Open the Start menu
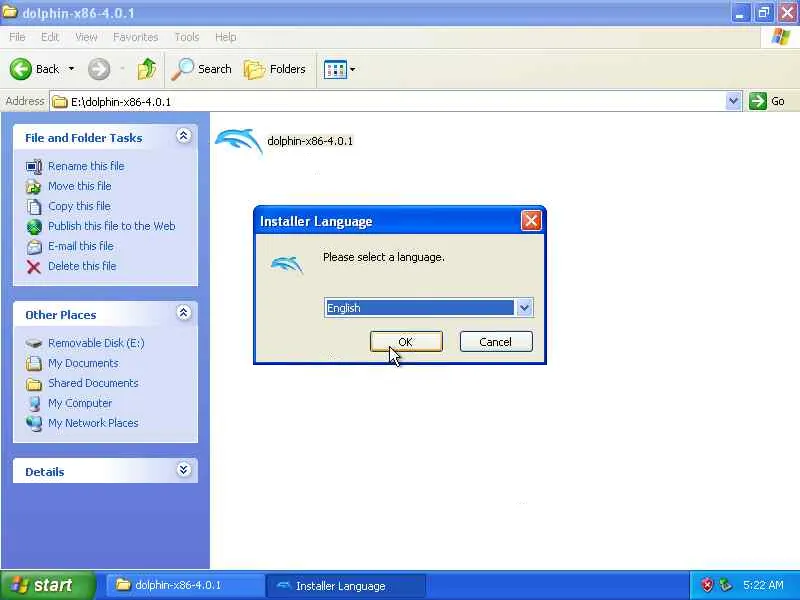 click(x=48, y=585)
